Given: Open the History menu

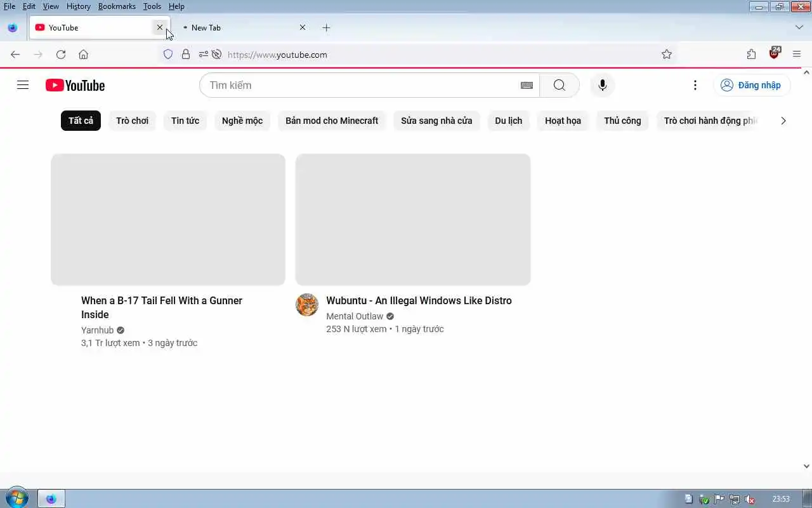Looking at the screenshot, I should click(x=78, y=6).
